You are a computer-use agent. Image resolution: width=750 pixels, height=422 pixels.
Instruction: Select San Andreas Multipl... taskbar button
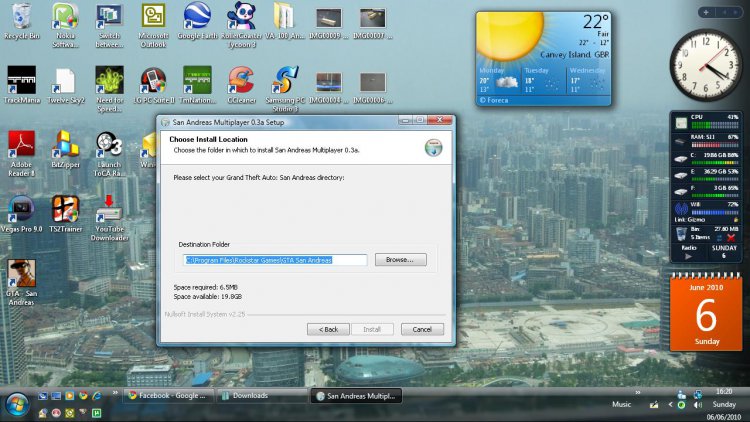pyautogui.click(x=356, y=396)
